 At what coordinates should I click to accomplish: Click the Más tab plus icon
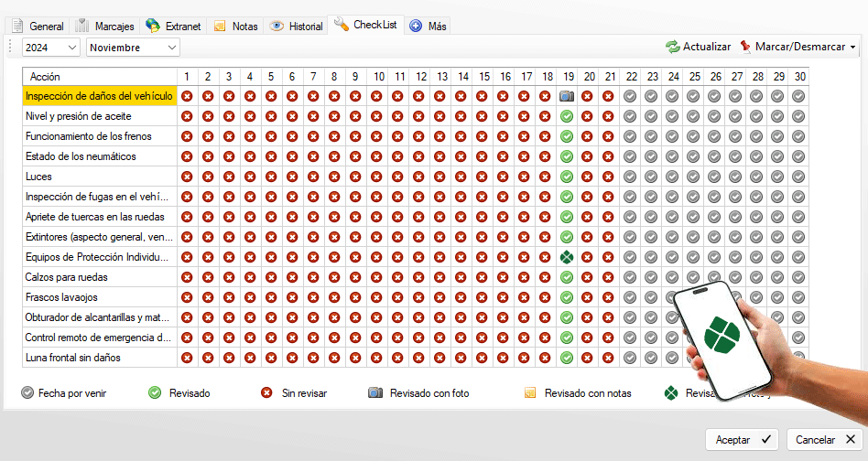click(x=416, y=27)
